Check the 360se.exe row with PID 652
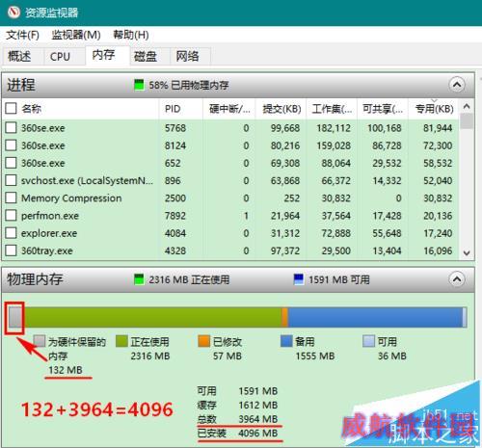482x448 pixels. point(11,163)
